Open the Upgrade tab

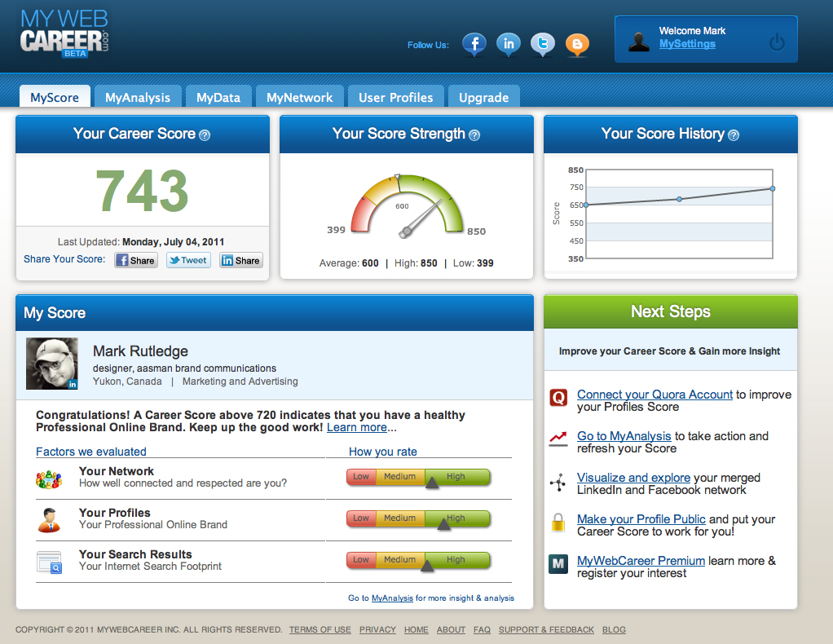pyautogui.click(x=484, y=97)
